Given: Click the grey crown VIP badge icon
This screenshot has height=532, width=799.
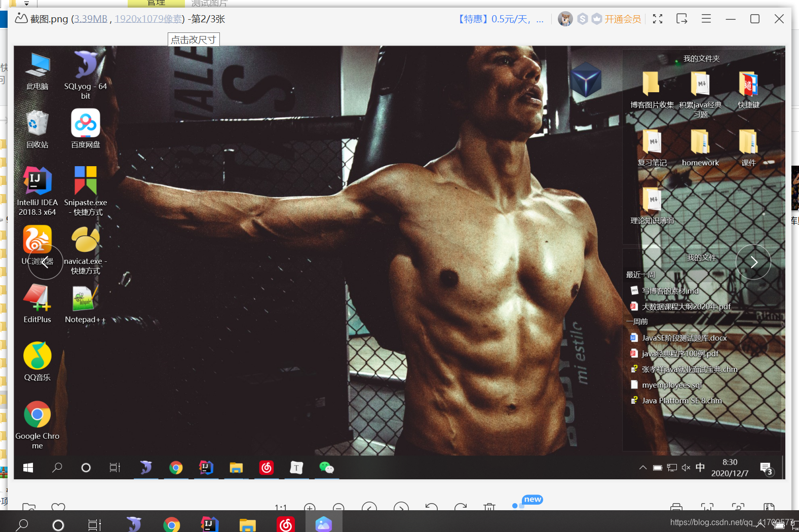Looking at the screenshot, I should pyautogui.click(x=597, y=19).
